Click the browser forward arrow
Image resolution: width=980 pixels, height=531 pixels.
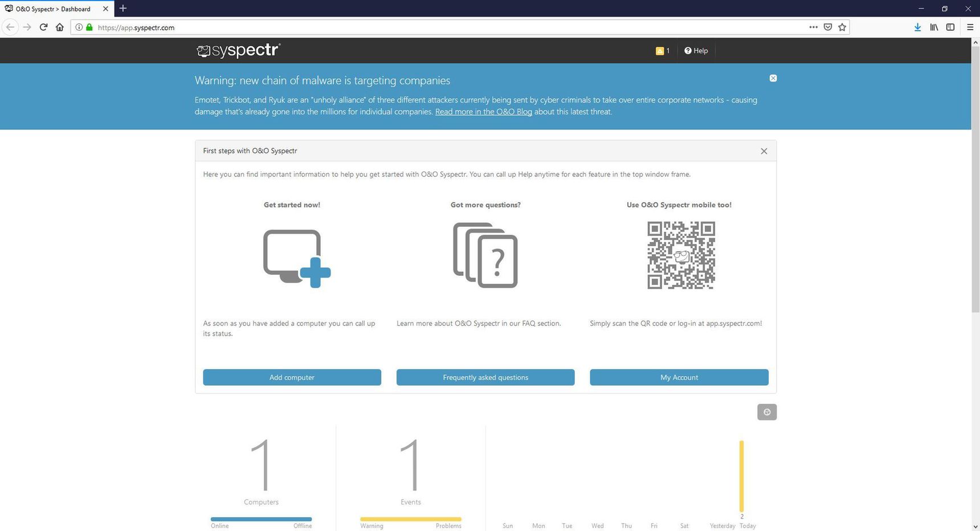(27, 27)
